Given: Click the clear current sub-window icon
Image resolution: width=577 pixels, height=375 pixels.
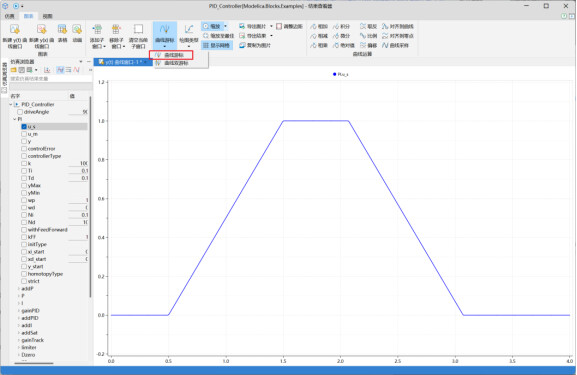Looking at the screenshot, I should (x=138, y=29).
